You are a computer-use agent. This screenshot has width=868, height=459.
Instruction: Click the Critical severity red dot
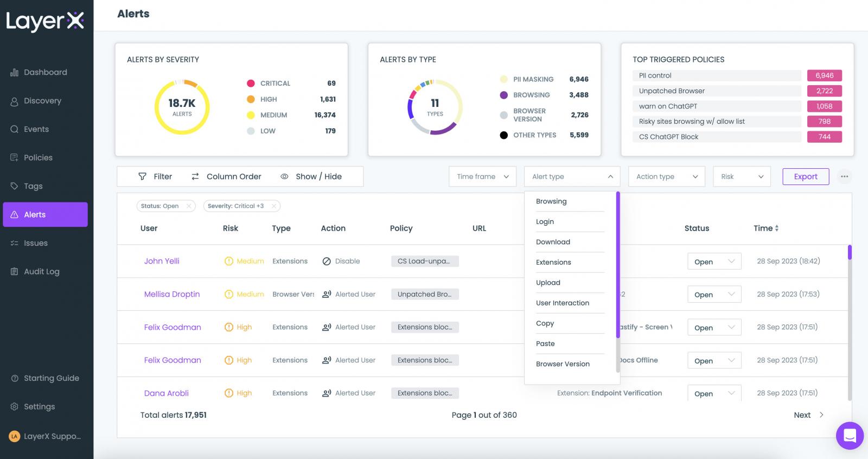pyautogui.click(x=251, y=83)
